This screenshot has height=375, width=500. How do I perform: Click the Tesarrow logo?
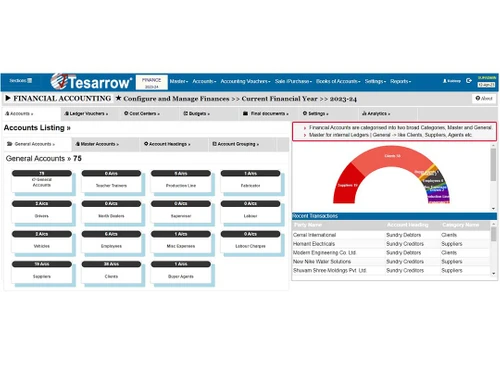[x=91, y=82]
